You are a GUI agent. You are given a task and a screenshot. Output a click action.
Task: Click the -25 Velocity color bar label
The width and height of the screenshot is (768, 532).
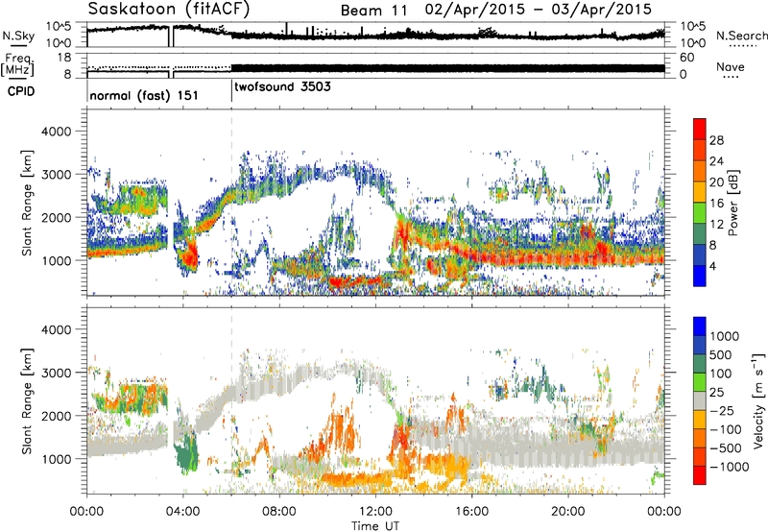(x=722, y=411)
